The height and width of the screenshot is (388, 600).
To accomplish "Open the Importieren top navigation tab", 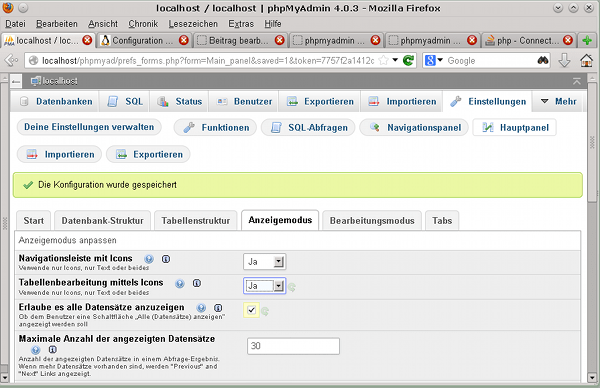I will point(401,101).
